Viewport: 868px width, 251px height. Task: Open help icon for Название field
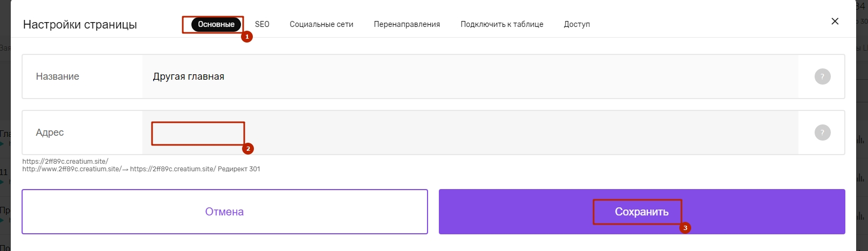[822, 76]
